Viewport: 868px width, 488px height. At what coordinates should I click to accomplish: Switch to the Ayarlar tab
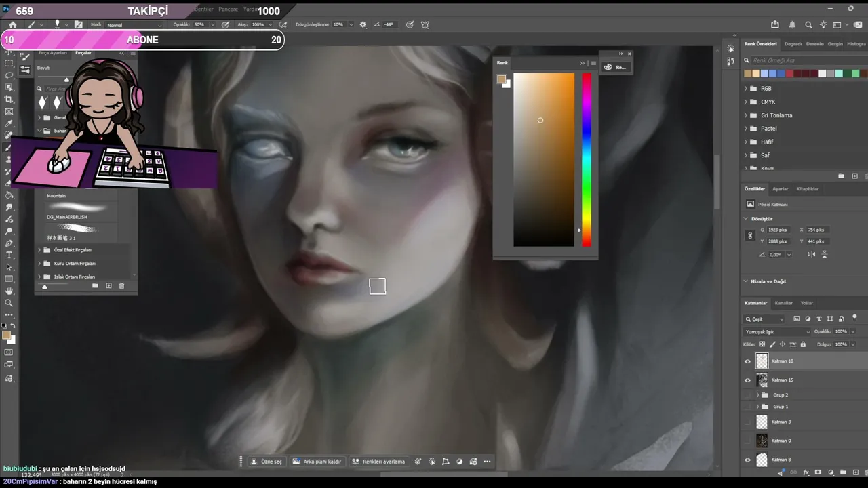tap(781, 189)
